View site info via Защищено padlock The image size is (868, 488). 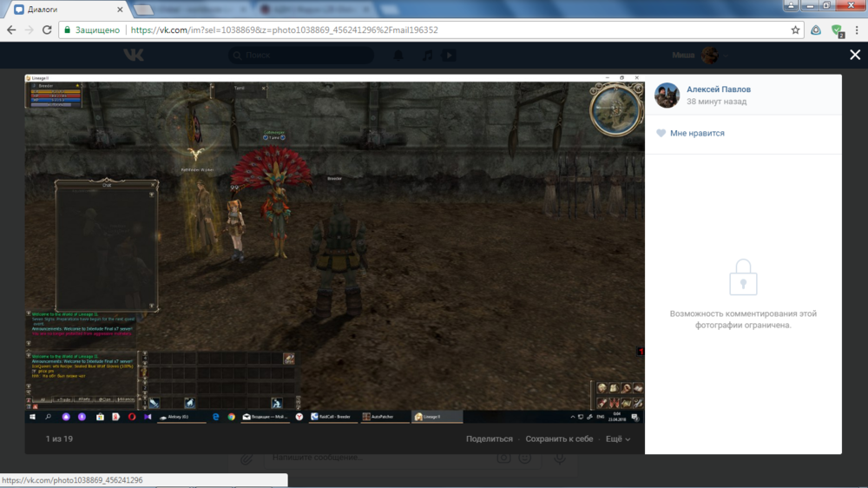(x=91, y=30)
